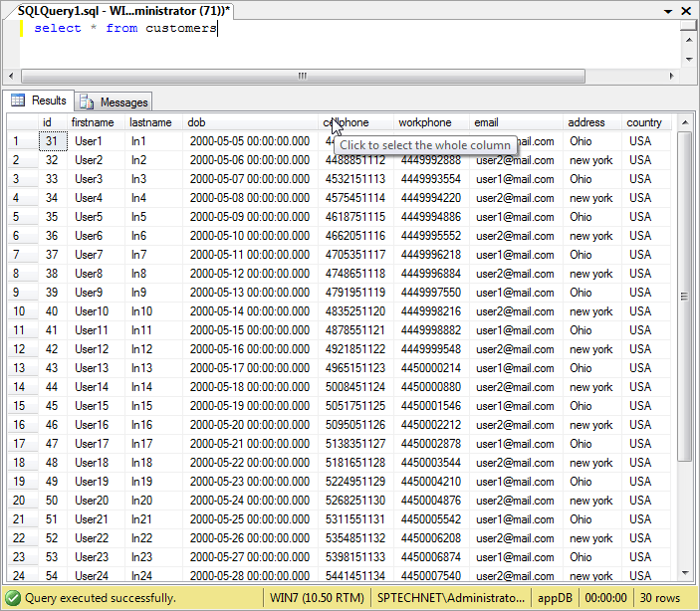
Task: Click query editor horizontal scroll right arrow
Action: pyautogui.click(x=671, y=76)
